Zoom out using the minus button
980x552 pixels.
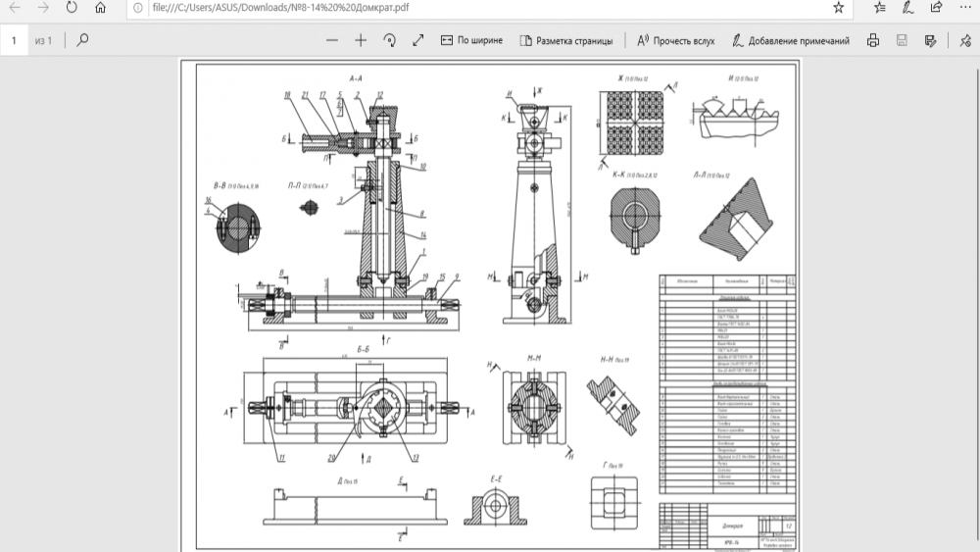click(332, 40)
